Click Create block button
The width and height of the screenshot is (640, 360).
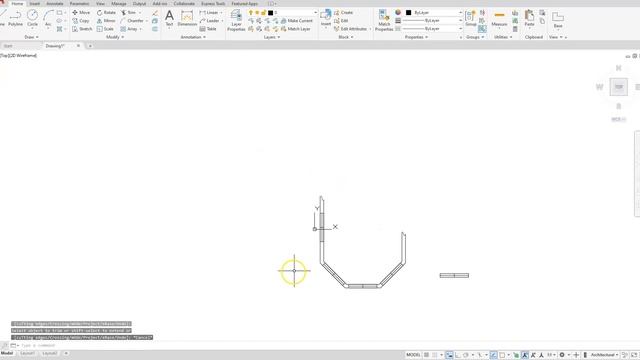(343, 13)
